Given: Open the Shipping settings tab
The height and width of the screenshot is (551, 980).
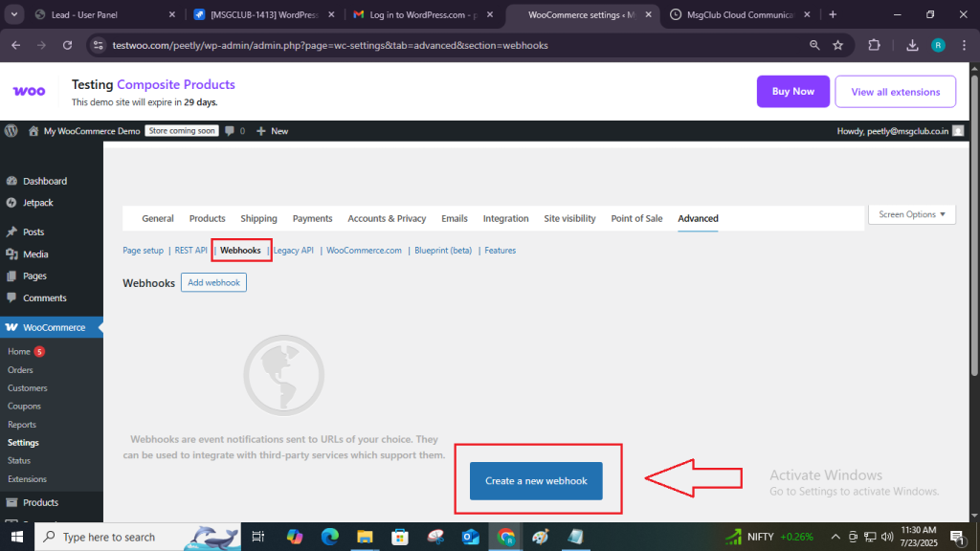Looking at the screenshot, I should 258,218.
